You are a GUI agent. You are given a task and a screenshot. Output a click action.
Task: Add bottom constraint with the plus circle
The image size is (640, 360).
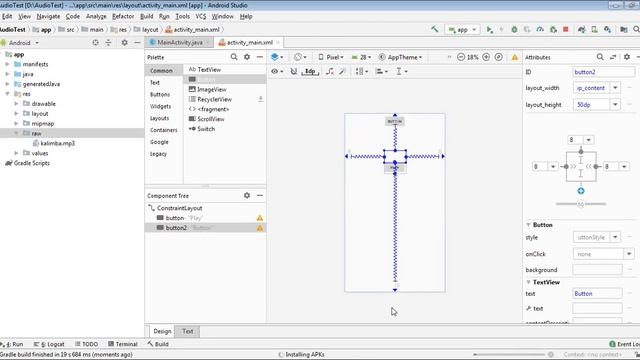[581, 191]
